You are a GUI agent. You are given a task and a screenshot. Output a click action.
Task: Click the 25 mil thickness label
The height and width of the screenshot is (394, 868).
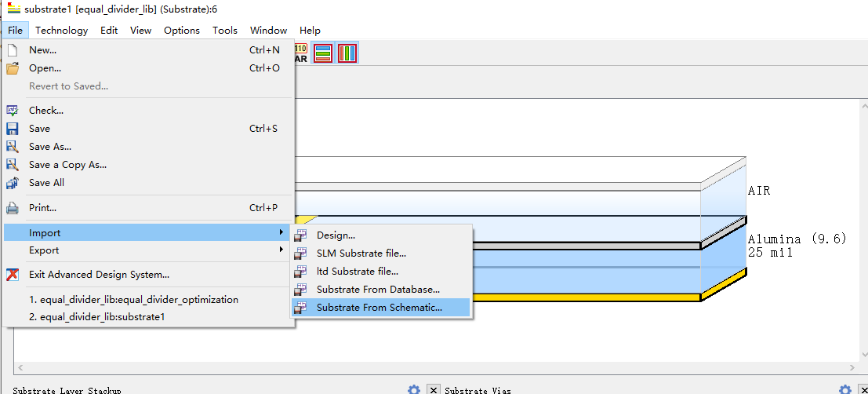click(770, 253)
